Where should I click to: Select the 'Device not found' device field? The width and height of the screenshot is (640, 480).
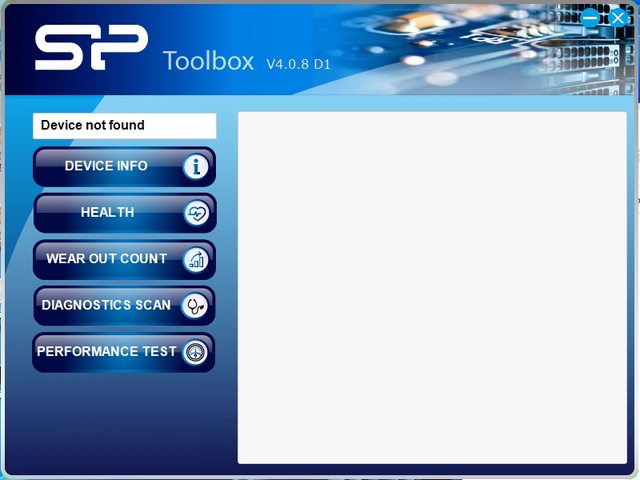click(x=124, y=126)
